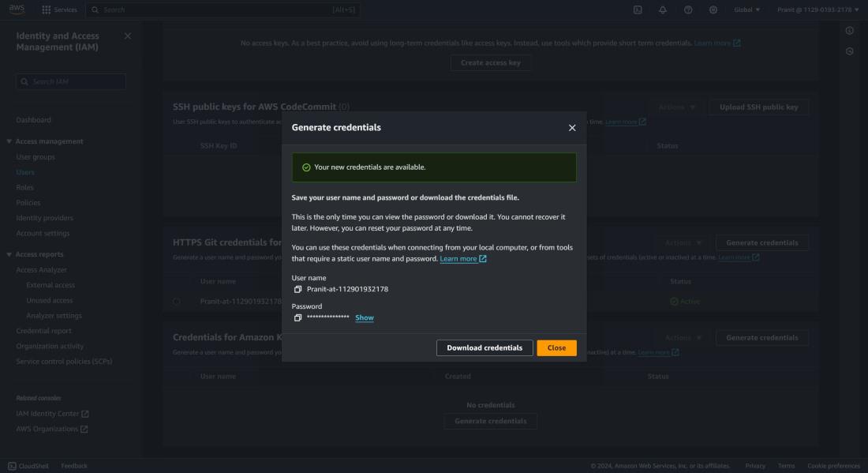
Task: Click the orange Close button
Action: [x=556, y=347]
